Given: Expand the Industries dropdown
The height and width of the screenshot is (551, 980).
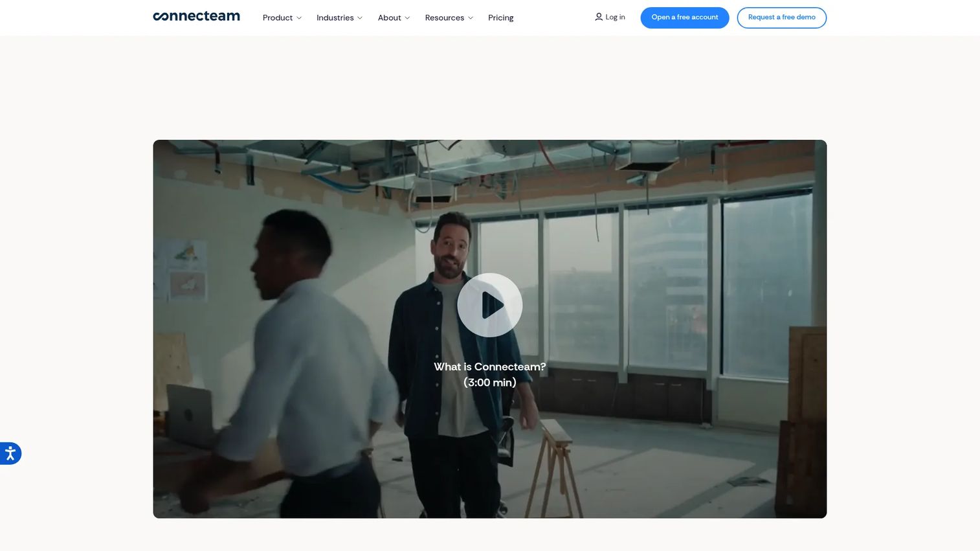Looking at the screenshot, I should coord(339,17).
